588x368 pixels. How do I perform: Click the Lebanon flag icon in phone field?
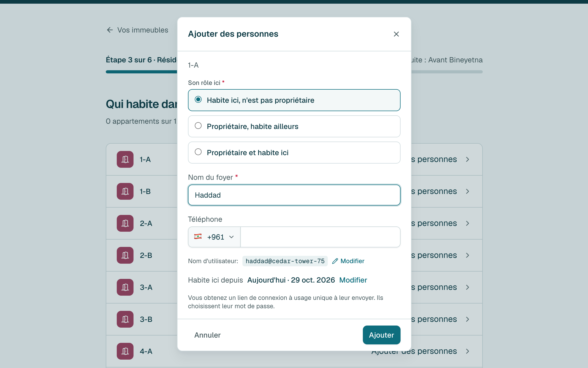198,237
